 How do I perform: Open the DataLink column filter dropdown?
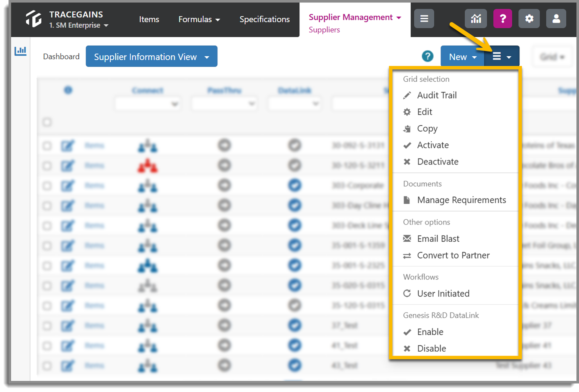(x=294, y=104)
